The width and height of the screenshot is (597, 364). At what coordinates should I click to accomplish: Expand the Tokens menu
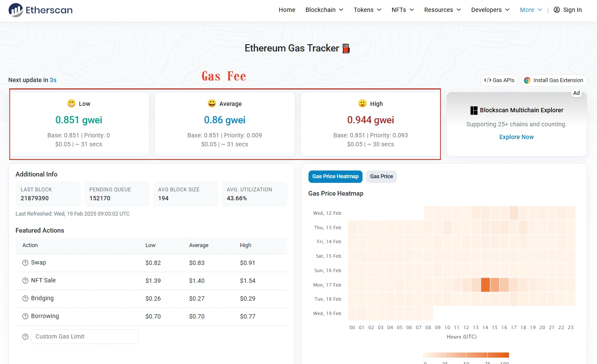point(368,10)
